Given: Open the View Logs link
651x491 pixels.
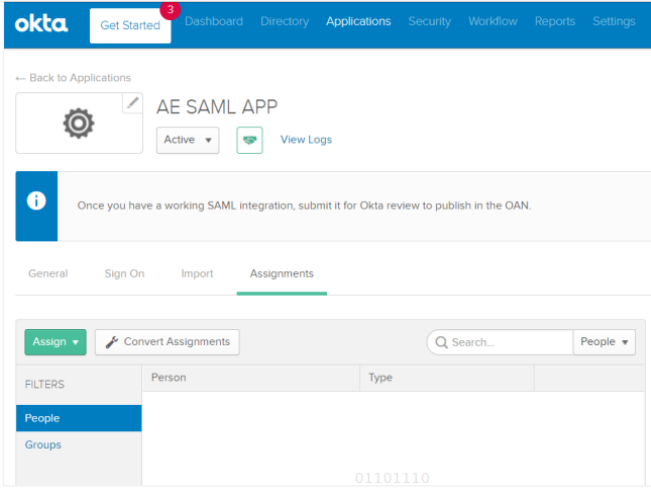Looking at the screenshot, I should pyautogui.click(x=306, y=139).
